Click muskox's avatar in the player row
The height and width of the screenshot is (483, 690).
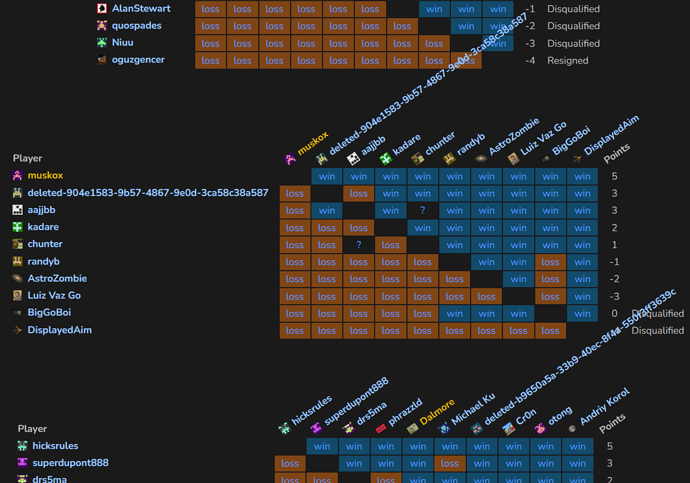[x=18, y=175]
